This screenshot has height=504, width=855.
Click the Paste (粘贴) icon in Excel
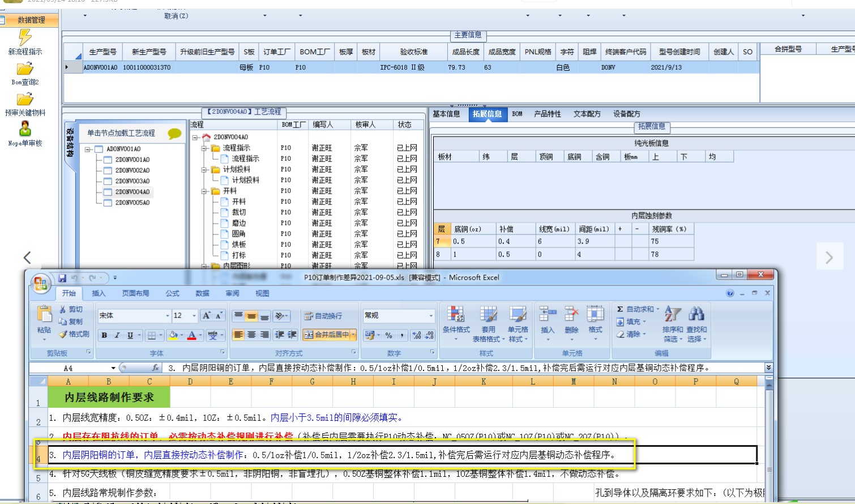44,315
